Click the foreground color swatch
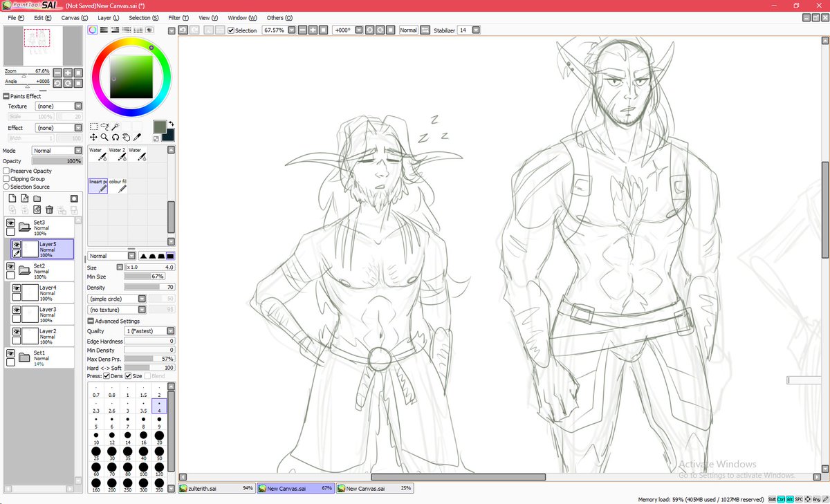This screenshot has height=504, width=830. [x=160, y=127]
